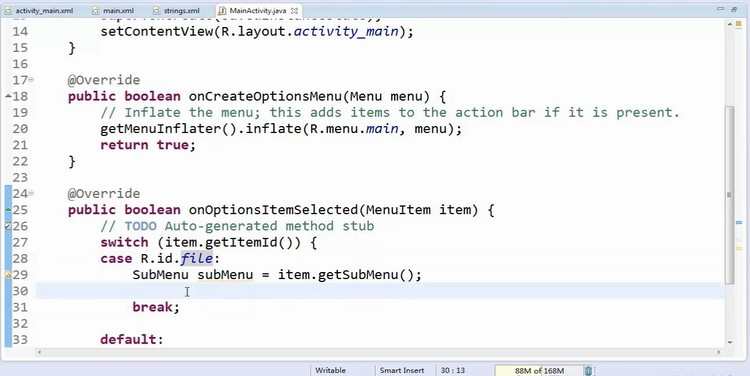Click the horizontal scrollbar right arrow
This screenshot has height=376, width=750.
point(718,353)
